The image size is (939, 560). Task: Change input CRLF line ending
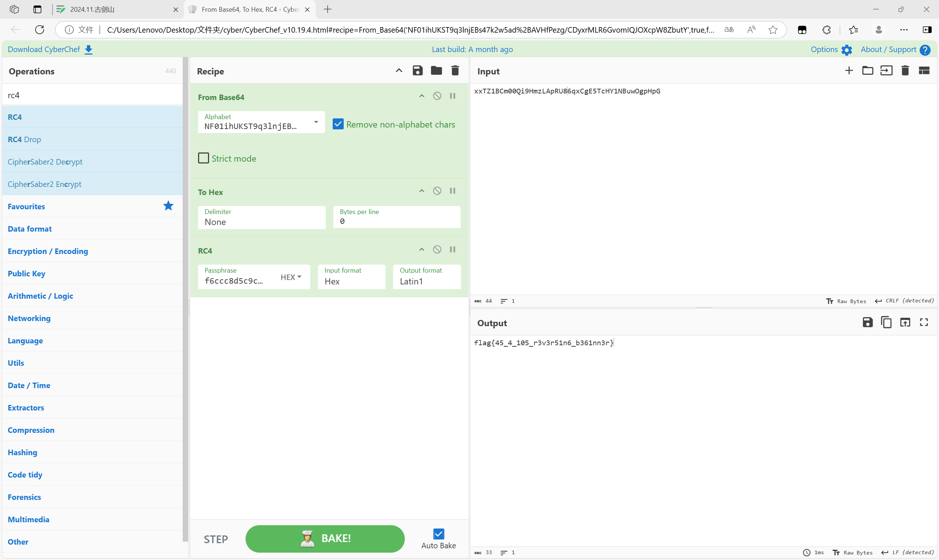904,301
